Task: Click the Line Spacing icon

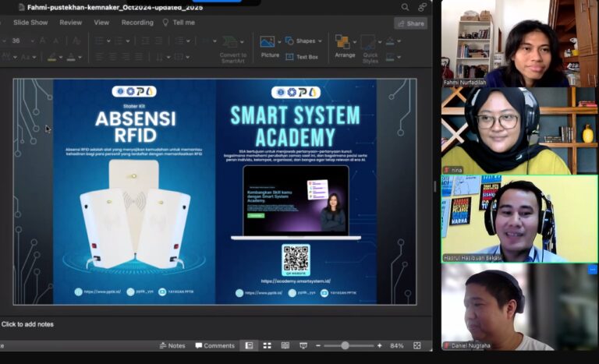Action: 179,41
